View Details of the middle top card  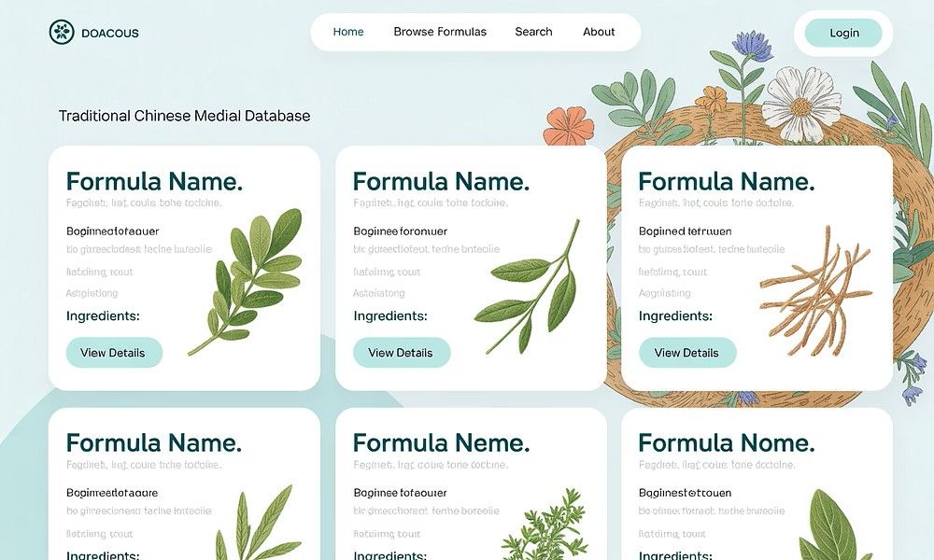pyautogui.click(x=402, y=352)
